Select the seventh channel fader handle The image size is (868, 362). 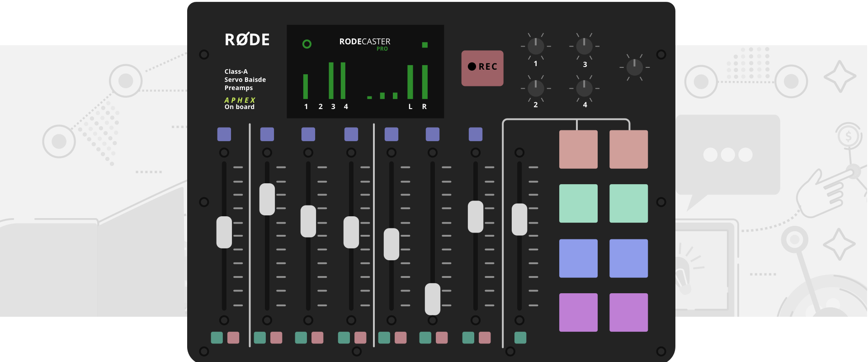point(476,217)
